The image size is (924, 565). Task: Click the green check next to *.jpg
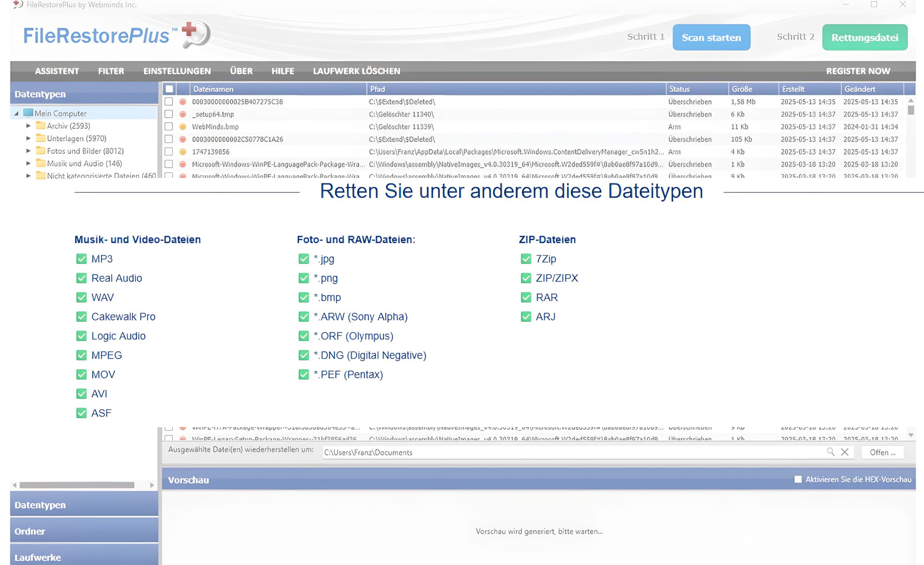click(x=303, y=259)
